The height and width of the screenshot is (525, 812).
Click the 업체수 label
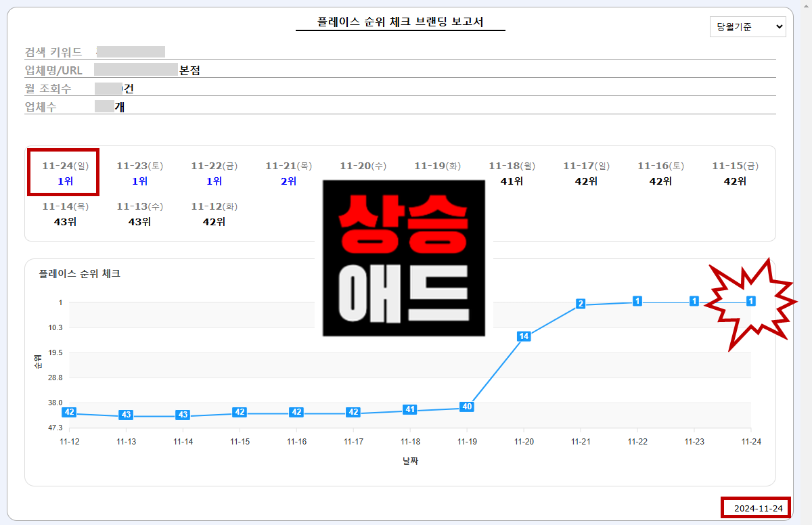tap(41, 107)
